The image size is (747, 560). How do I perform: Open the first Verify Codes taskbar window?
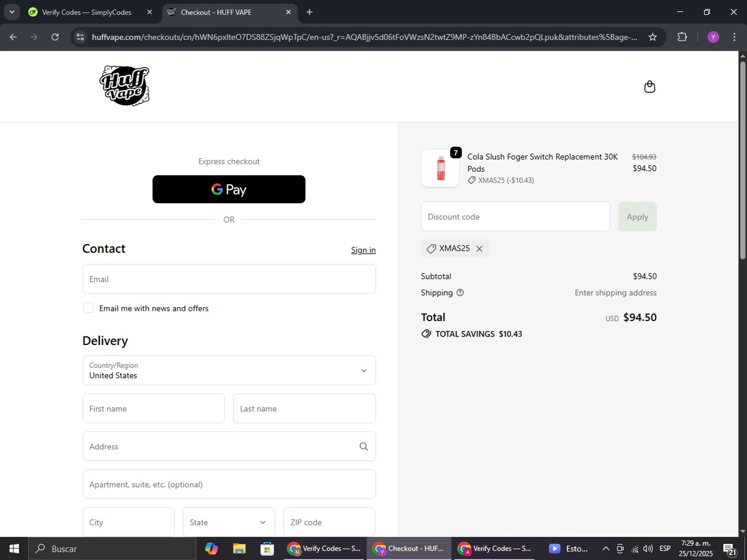pyautogui.click(x=324, y=549)
